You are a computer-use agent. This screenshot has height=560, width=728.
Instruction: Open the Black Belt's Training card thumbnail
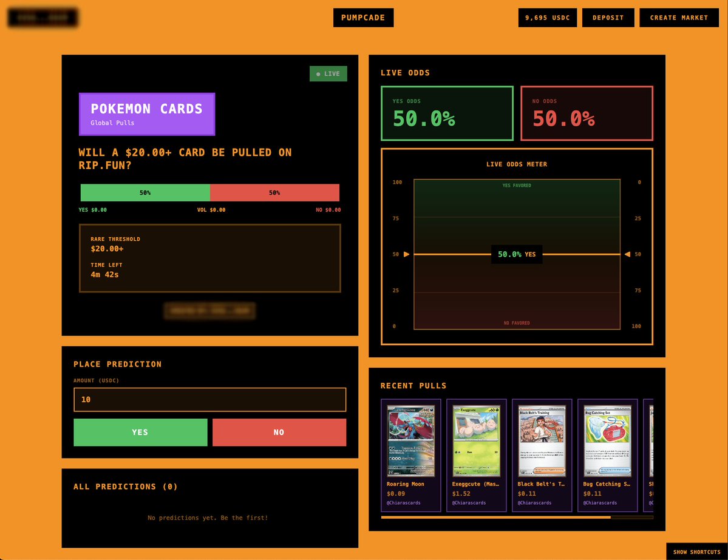tap(542, 440)
